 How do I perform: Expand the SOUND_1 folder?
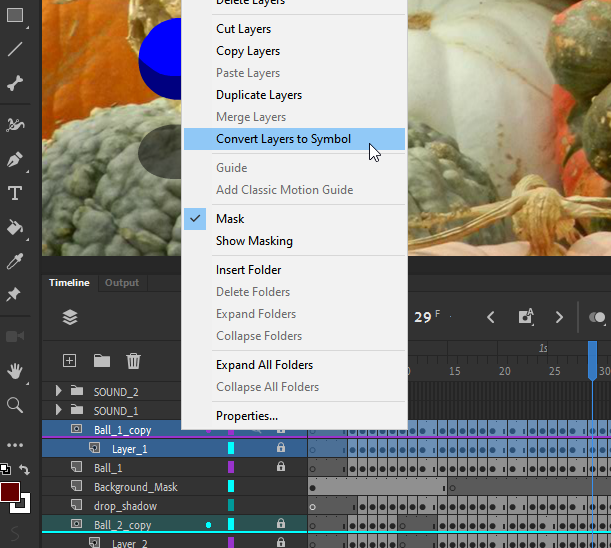point(58,410)
